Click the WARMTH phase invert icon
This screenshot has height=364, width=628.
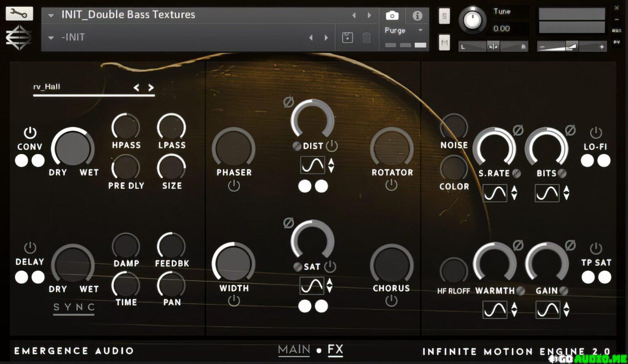(x=518, y=245)
